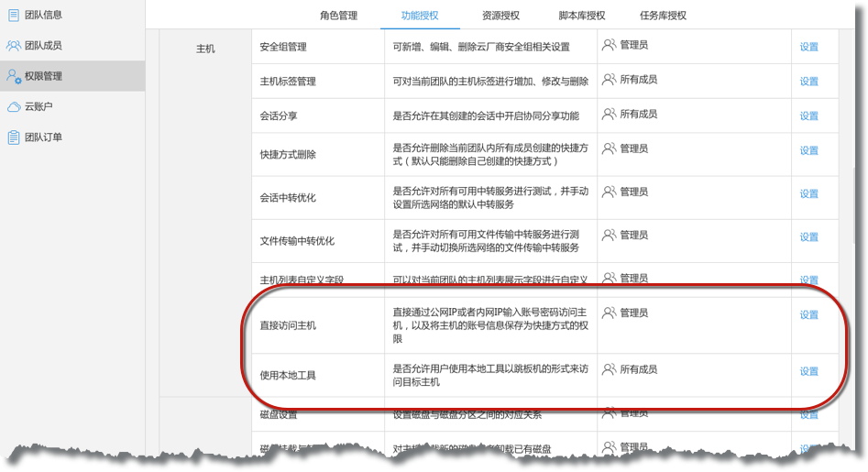Click 设置 for 安全组管理
868x472 pixels.
point(808,47)
